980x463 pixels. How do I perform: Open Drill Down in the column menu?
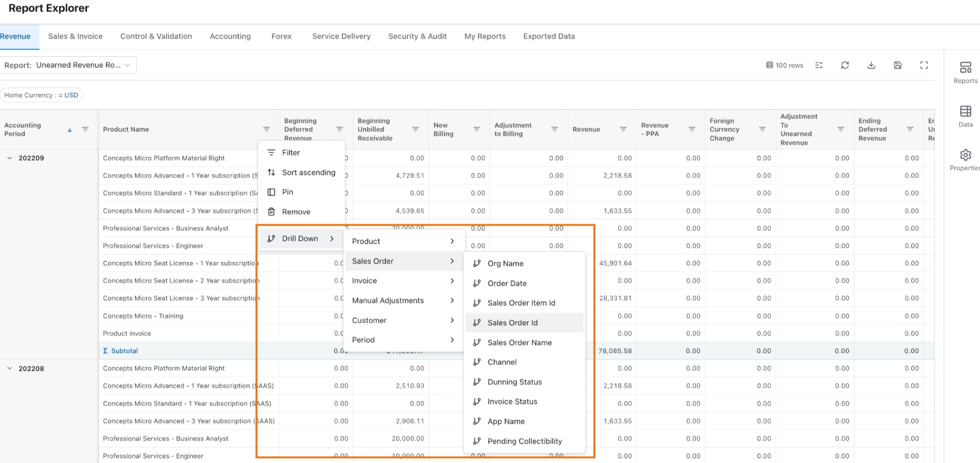[301, 238]
